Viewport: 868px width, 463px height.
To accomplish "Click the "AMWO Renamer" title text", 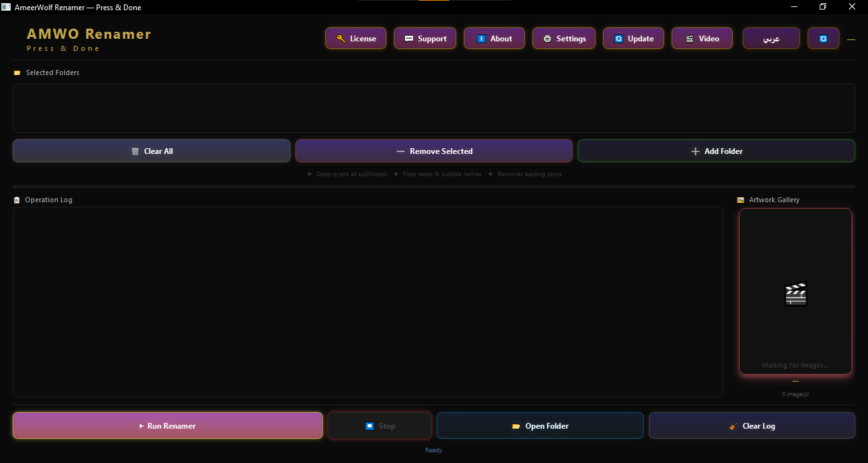I will point(89,34).
